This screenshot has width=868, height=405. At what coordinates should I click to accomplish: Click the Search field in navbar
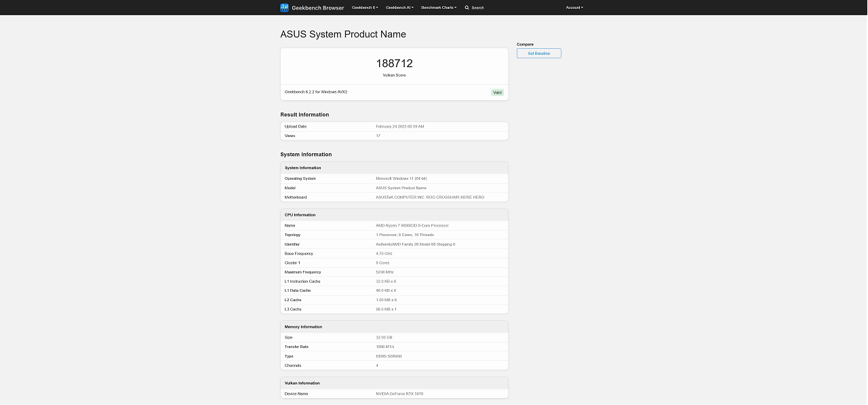pyautogui.click(x=477, y=7)
